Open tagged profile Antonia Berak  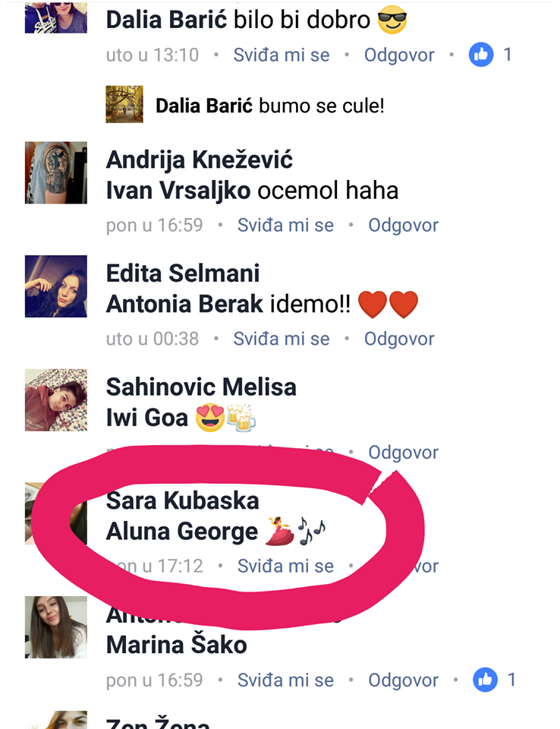[184, 304]
